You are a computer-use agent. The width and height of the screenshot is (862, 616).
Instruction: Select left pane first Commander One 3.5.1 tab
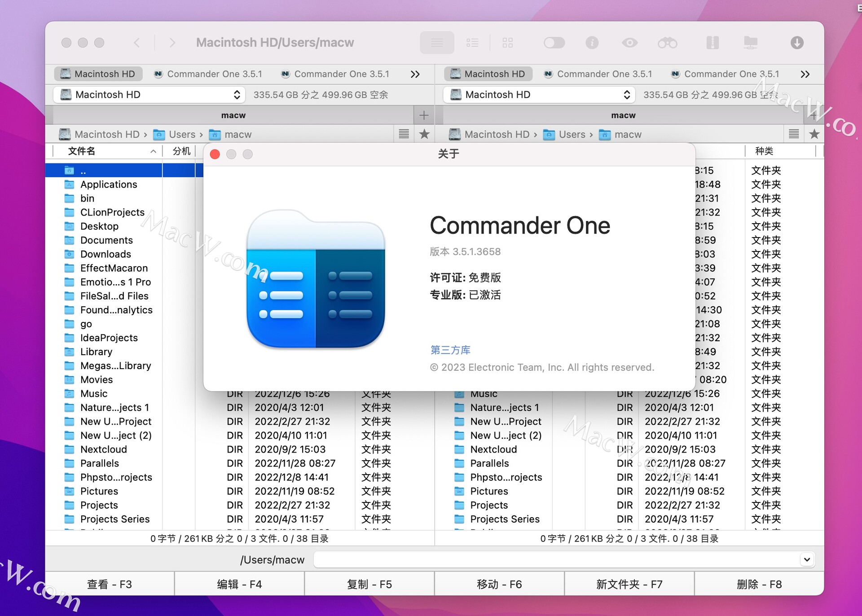click(x=208, y=74)
